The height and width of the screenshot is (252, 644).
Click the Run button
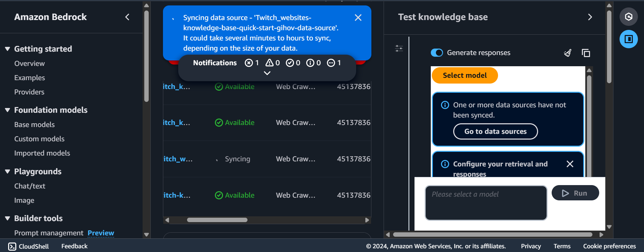tap(575, 193)
